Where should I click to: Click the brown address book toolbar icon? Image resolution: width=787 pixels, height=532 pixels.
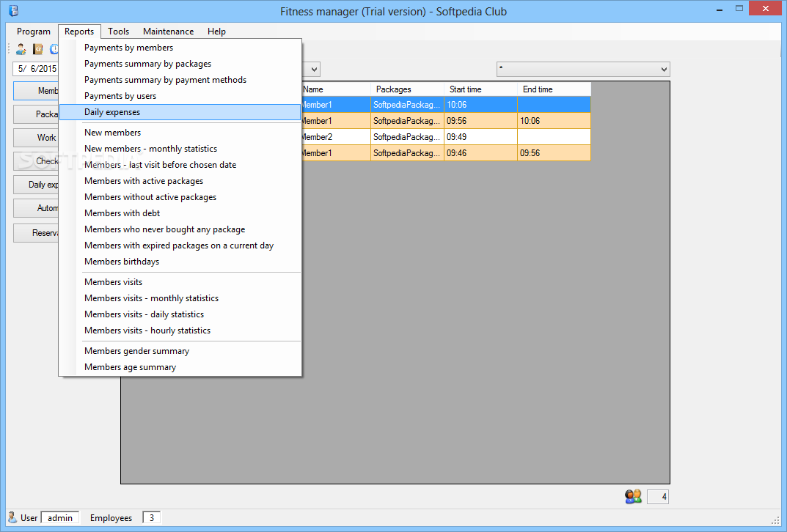click(x=37, y=48)
